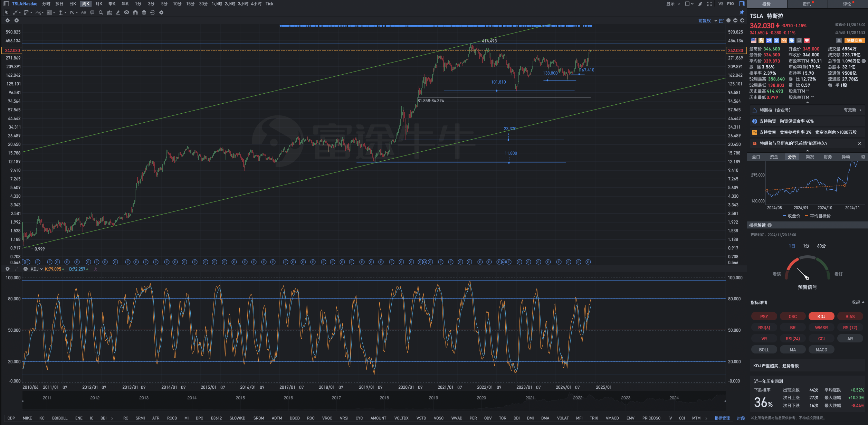
Task: Maximize the KDJ sub-chart panel
Action: [x=16, y=269]
